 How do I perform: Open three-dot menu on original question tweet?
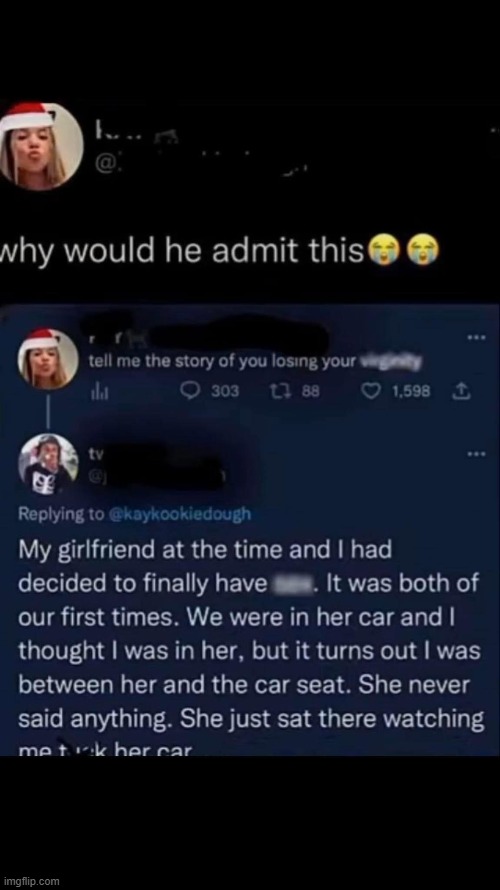point(473,337)
